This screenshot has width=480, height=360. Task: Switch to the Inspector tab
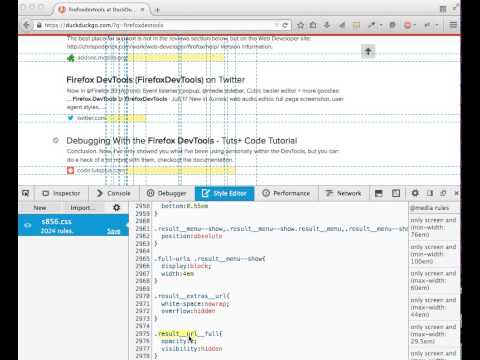pyautogui.click(x=61, y=193)
